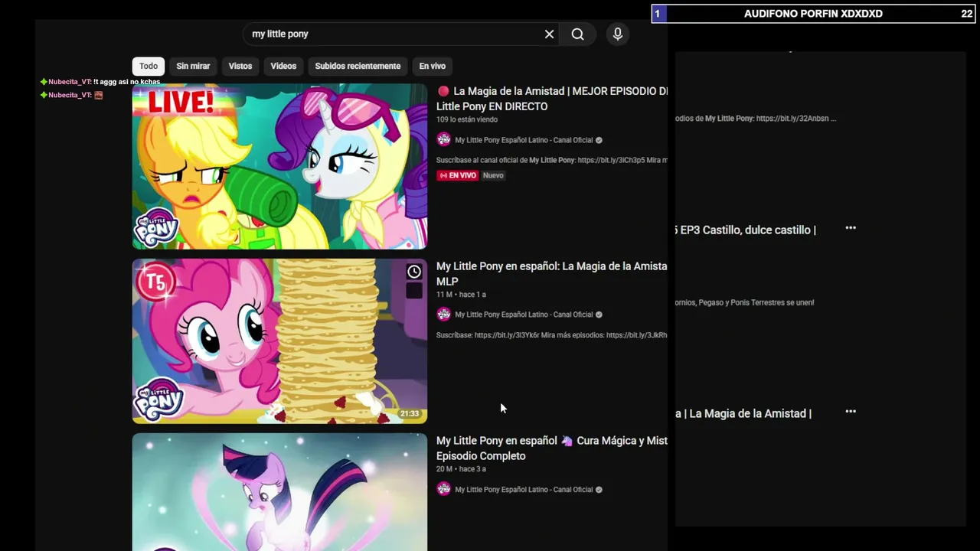Open the LIVE Applejack and Rarity thumbnail
The image size is (980, 551).
[x=279, y=166]
